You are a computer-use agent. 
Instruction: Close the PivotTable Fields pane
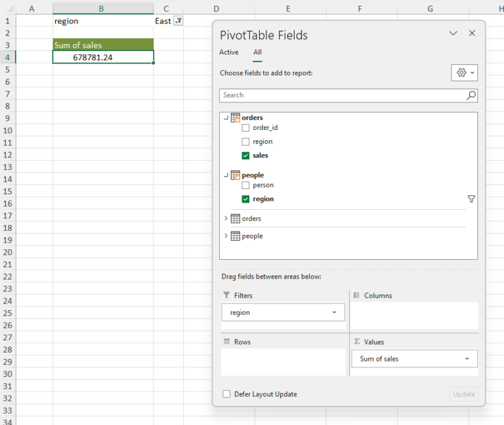(472, 33)
